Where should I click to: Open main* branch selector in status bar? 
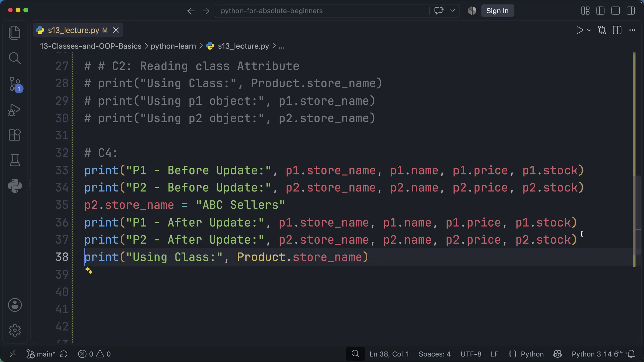coord(41,354)
